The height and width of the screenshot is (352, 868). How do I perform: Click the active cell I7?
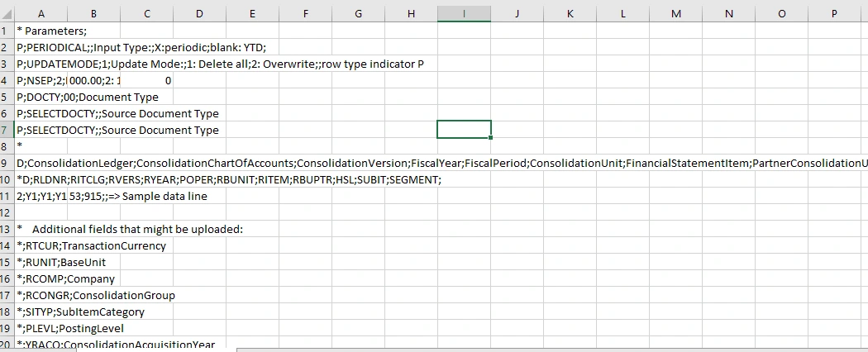pos(464,130)
